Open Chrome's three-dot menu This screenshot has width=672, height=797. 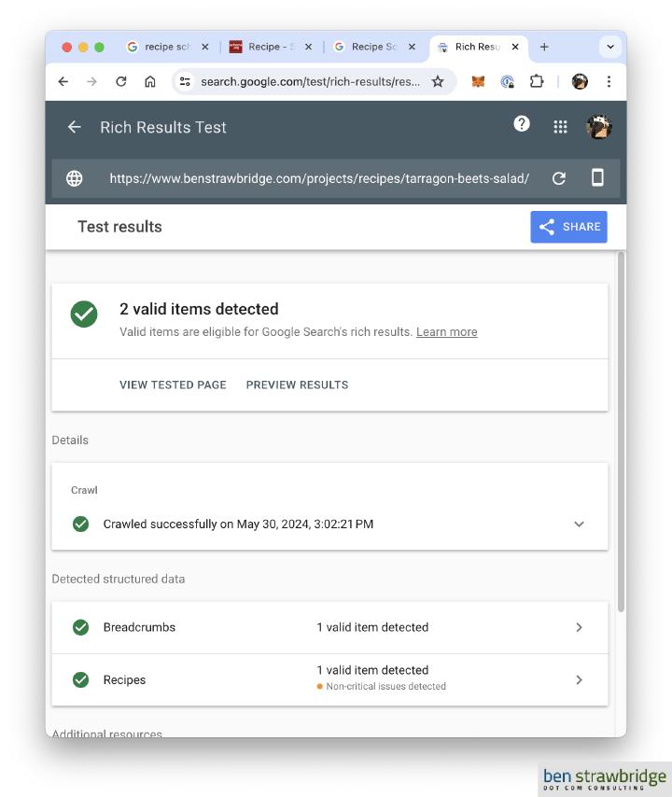(x=609, y=81)
